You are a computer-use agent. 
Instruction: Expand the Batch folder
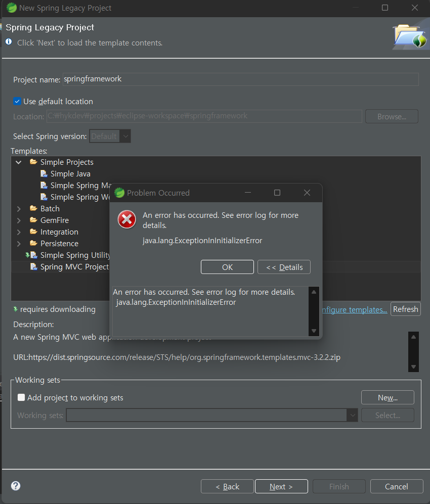[19, 209]
